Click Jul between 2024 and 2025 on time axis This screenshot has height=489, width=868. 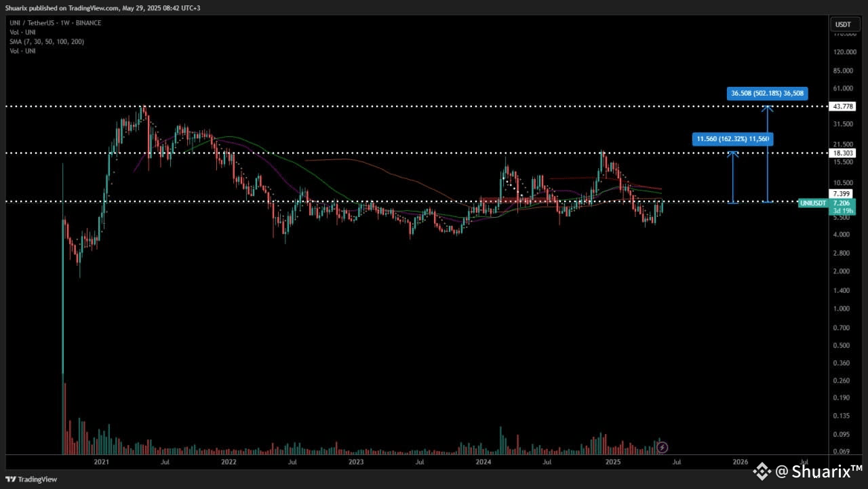coord(547,463)
